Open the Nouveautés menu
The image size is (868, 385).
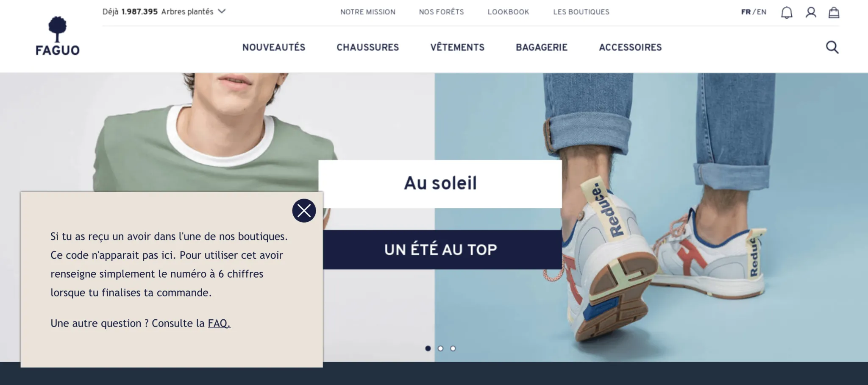274,47
